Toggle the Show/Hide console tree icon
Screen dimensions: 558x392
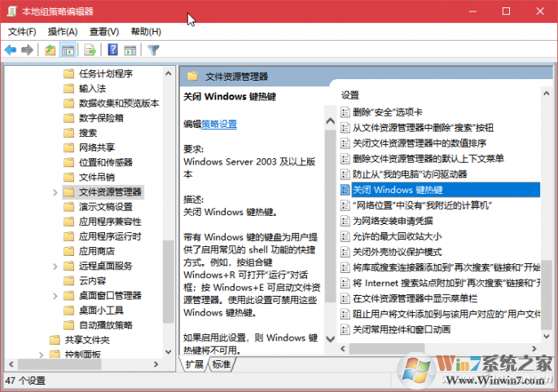[68, 51]
